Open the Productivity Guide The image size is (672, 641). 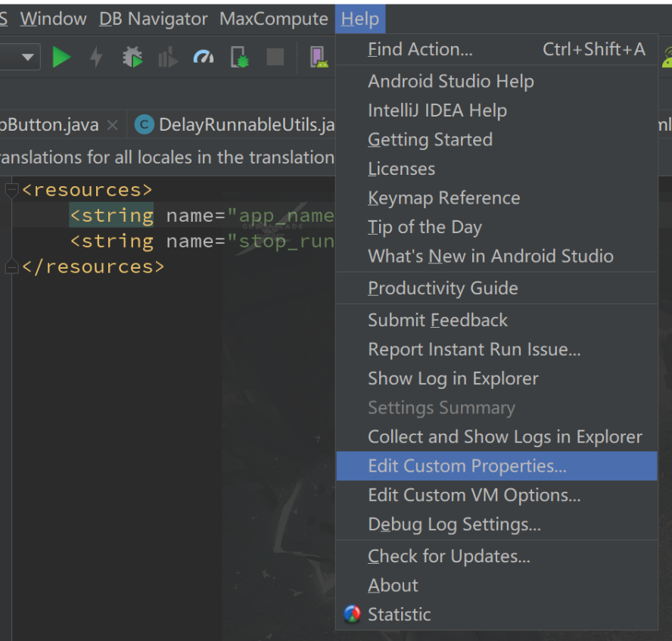click(497, 288)
